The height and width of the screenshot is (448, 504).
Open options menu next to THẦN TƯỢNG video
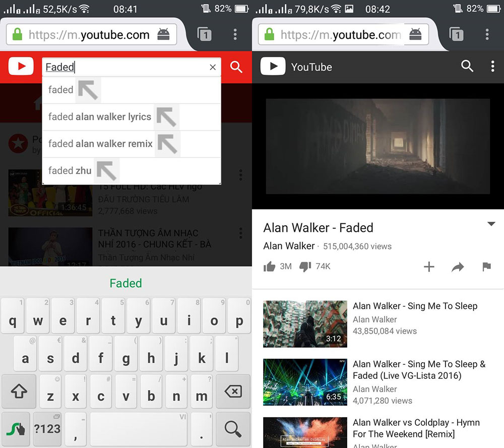coord(241,233)
